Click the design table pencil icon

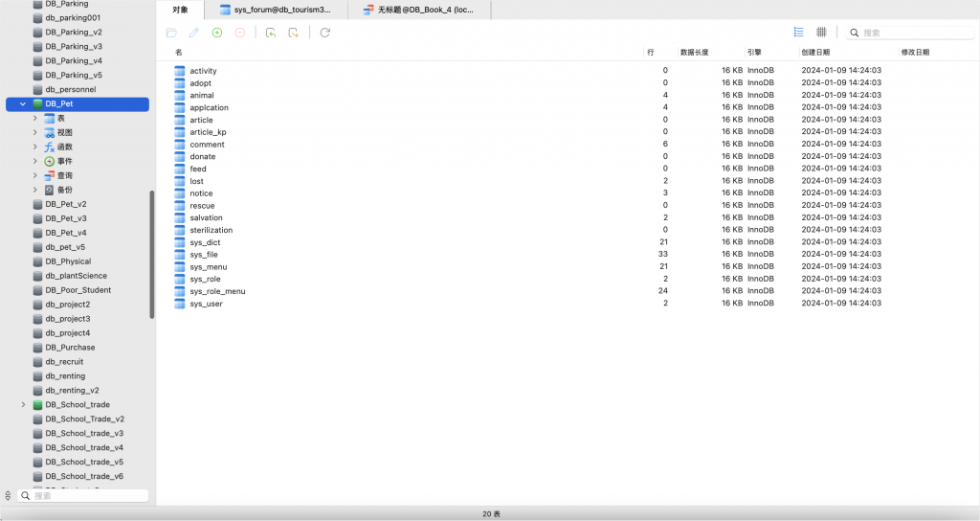(194, 33)
